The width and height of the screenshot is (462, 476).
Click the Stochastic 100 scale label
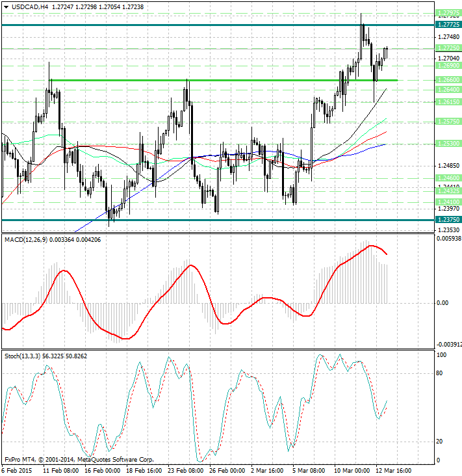(x=441, y=355)
